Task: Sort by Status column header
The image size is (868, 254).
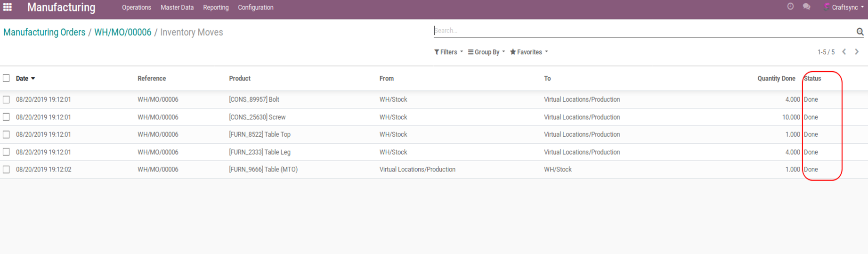Action: pos(812,79)
